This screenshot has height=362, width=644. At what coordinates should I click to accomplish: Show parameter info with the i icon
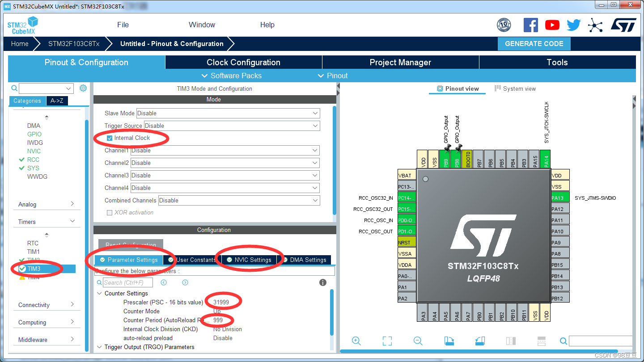(x=323, y=282)
